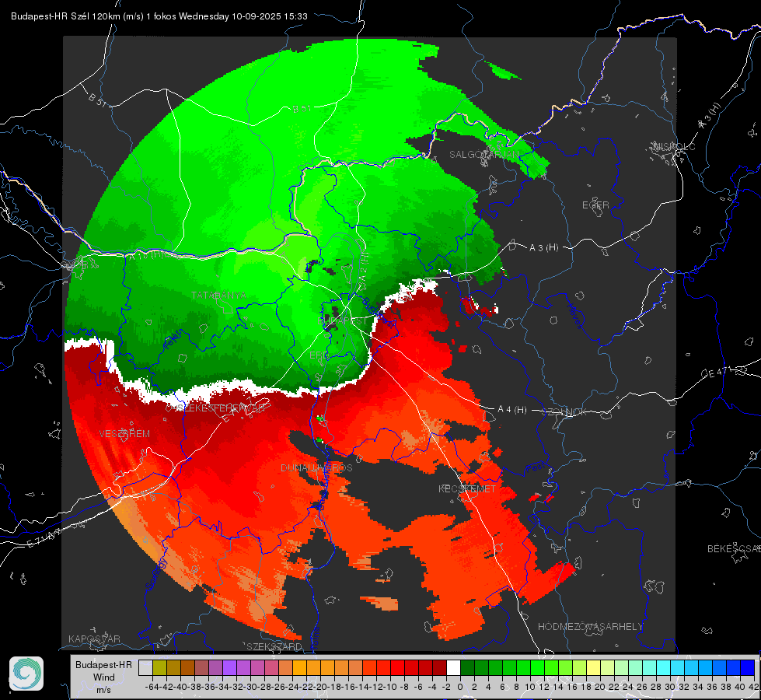Click the BÉKÉSCSABA city label
The width and height of the screenshot is (761, 700).
pos(734,548)
